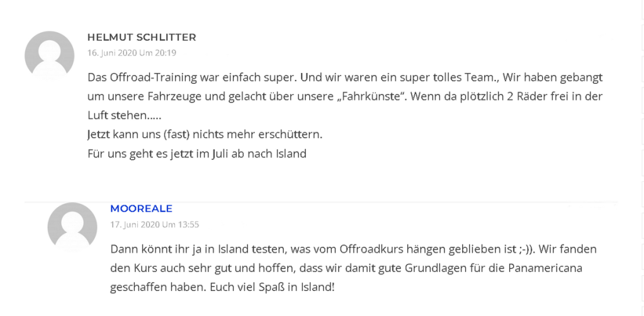Click Helmut Schlitter's avatar image
This screenshot has height=316, width=644.
(x=49, y=55)
